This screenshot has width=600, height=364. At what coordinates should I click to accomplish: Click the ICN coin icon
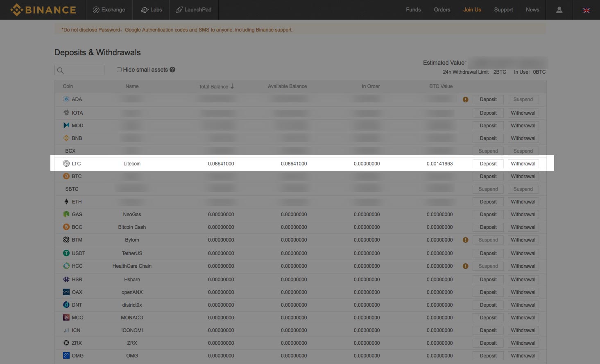tap(66, 330)
